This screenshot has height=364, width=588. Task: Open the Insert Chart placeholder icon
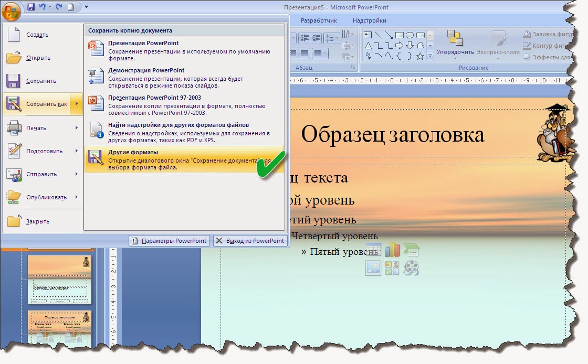point(392,250)
